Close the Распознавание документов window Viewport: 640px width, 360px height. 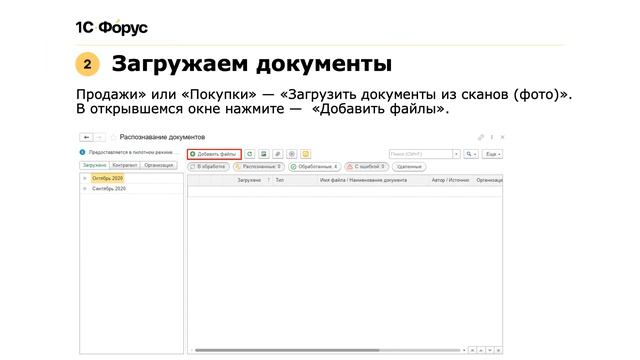coord(502,137)
